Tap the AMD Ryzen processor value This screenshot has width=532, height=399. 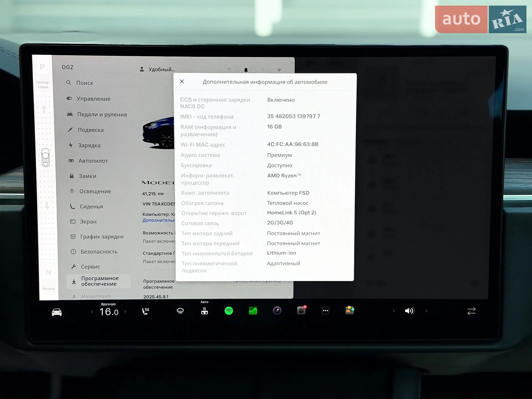pyautogui.click(x=284, y=175)
